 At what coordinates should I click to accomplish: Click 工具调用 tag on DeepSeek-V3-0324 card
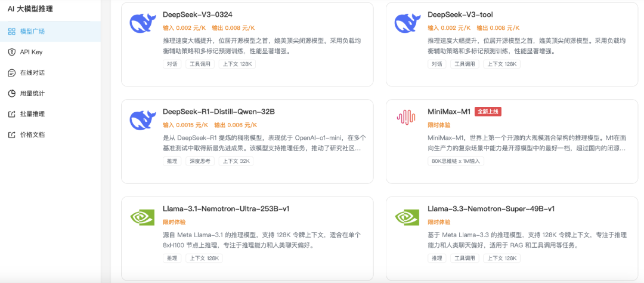(200, 64)
